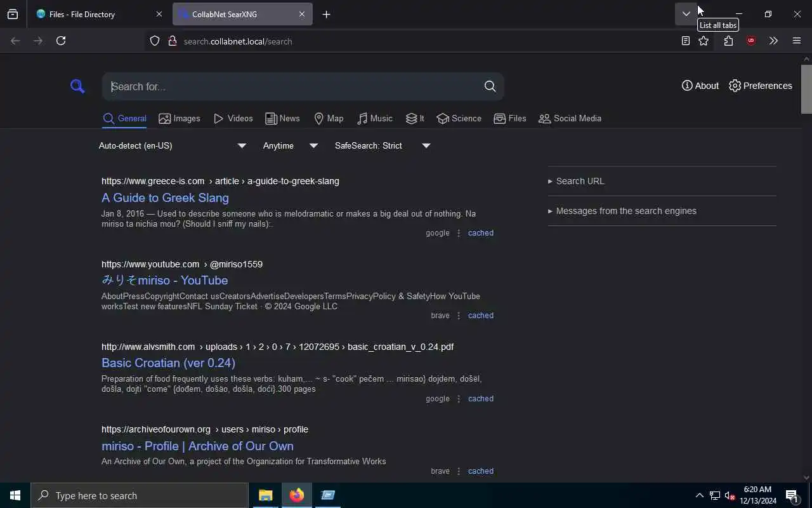Switch to the Videos category
Viewport: 812px width, 508px height.
point(233,118)
